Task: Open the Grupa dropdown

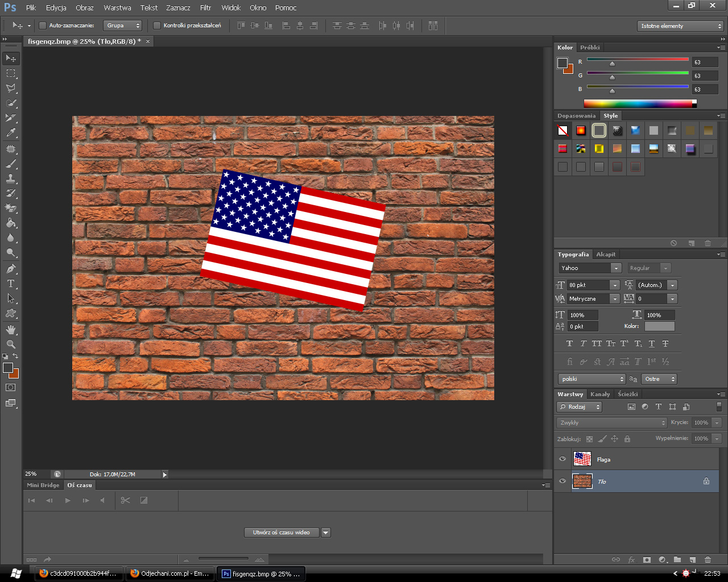Action: (122, 26)
